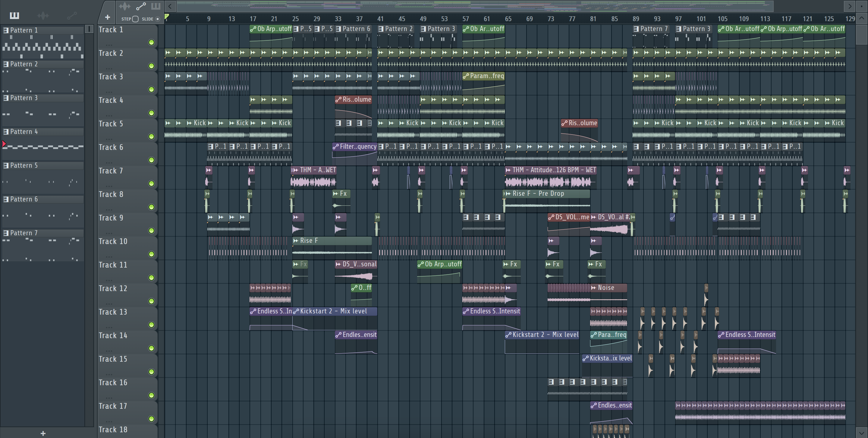Screen dimensions: 868x438
Task: Add new pattern with bottom plus button
Action: pyautogui.click(x=43, y=433)
